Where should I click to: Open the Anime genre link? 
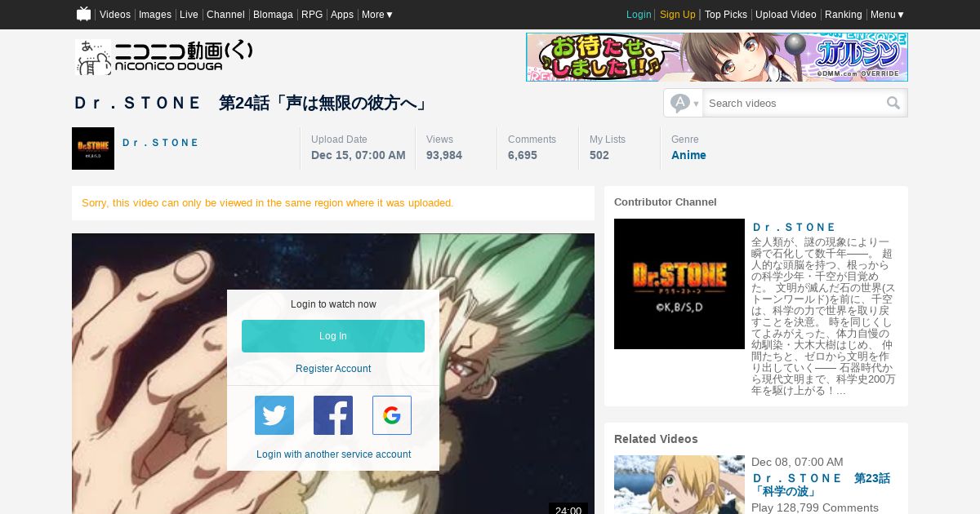coord(688,155)
